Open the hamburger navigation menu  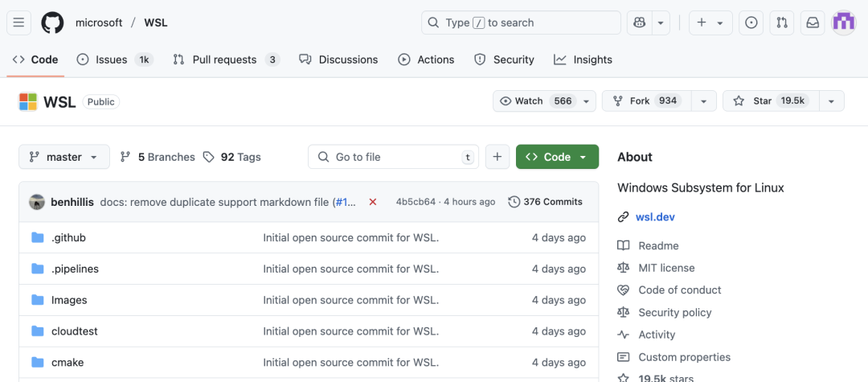(x=18, y=23)
